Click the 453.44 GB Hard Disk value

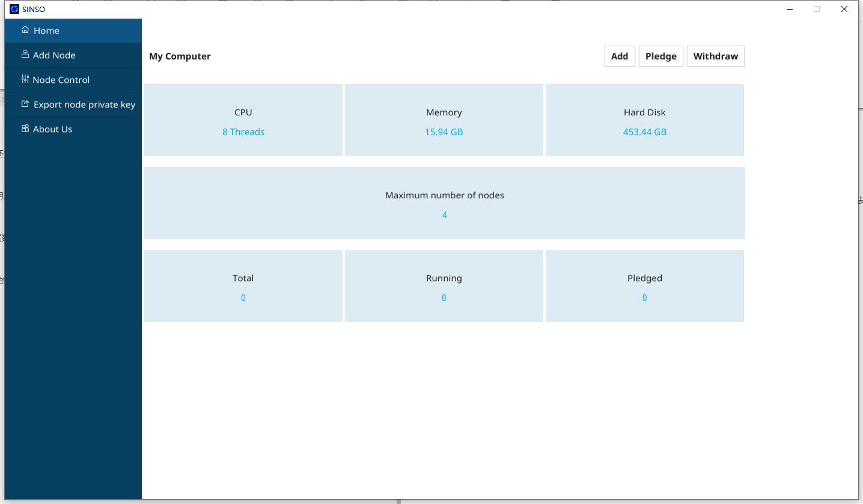point(644,132)
